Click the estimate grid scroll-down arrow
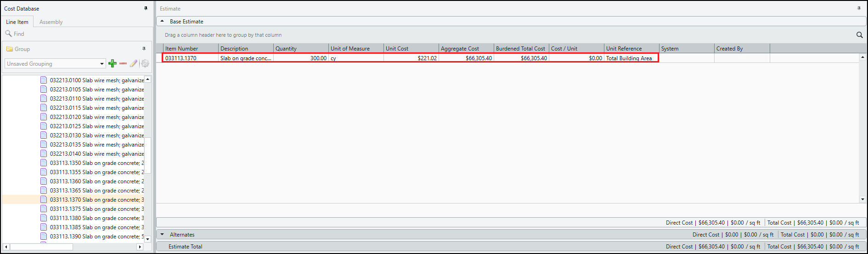The width and height of the screenshot is (868, 254). tap(862, 199)
